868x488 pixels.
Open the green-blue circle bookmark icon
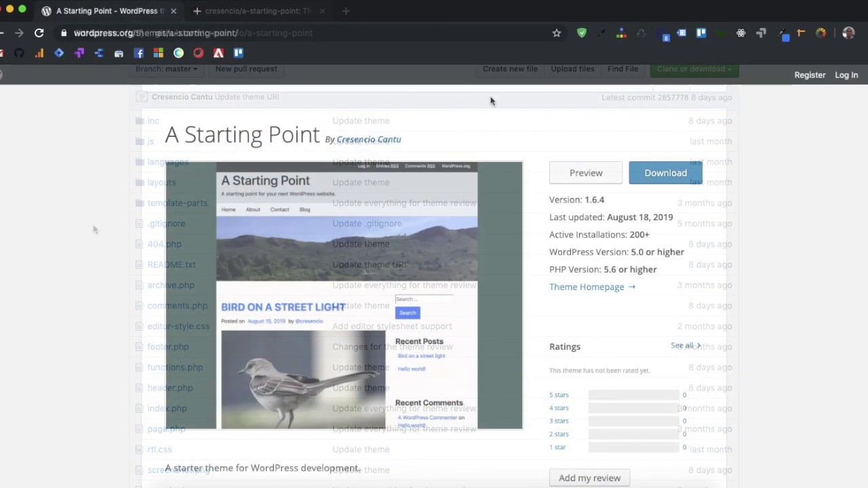[178, 53]
